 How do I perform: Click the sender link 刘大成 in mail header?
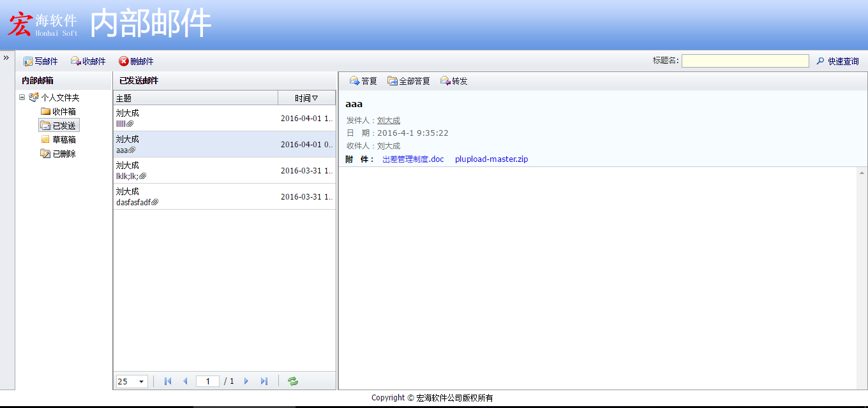(x=389, y=120)
